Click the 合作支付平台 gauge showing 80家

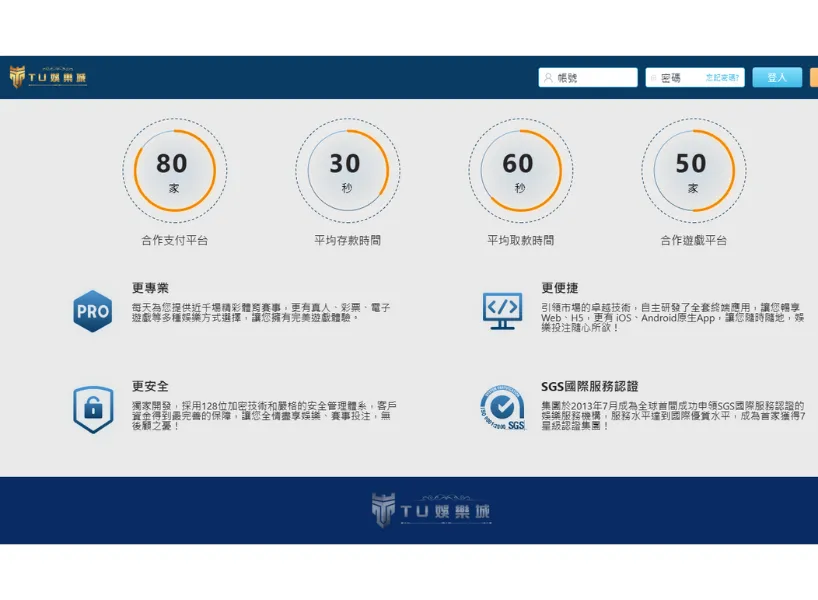(173, 172)
